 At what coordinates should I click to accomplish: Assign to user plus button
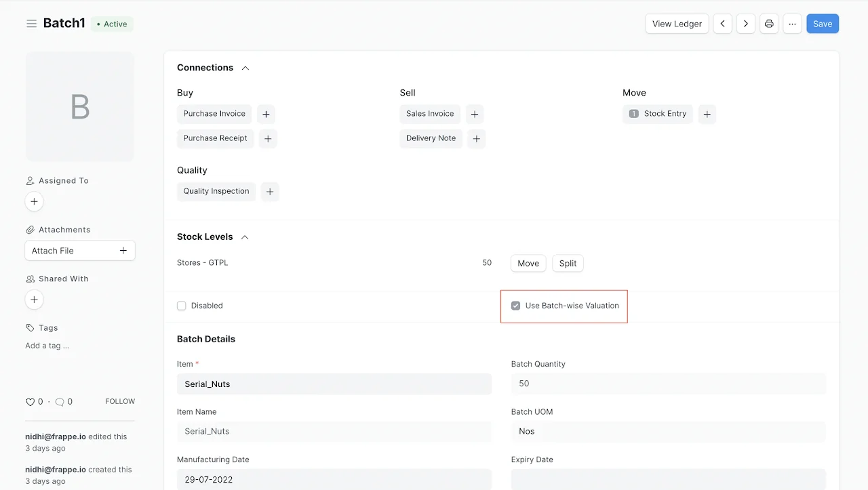pos(34,201)
